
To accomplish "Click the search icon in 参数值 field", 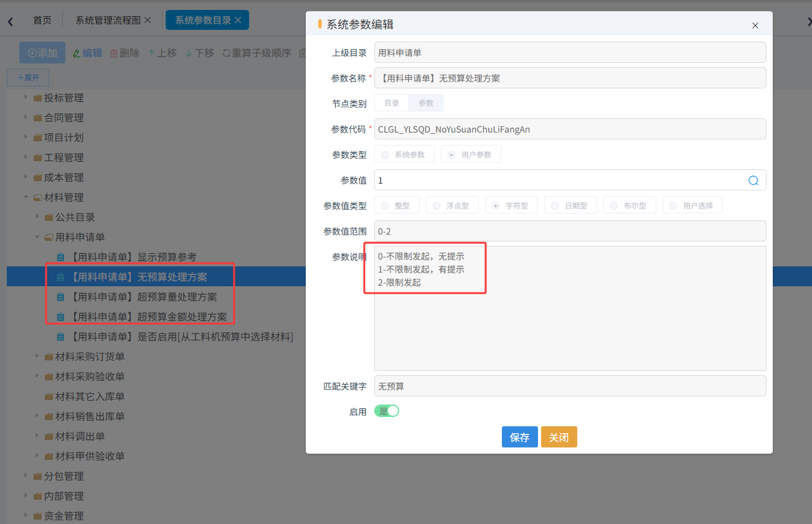I will [753, 180].
